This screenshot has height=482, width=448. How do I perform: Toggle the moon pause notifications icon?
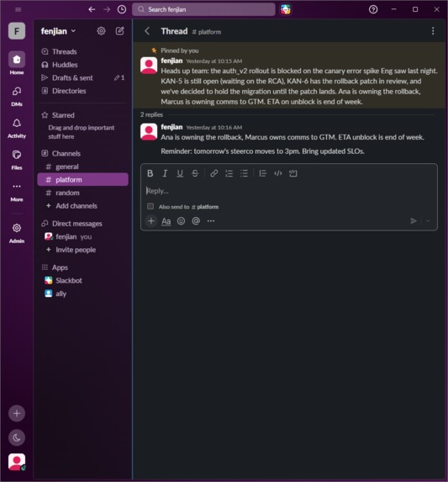pyautogui.click(x=17, y=437)
